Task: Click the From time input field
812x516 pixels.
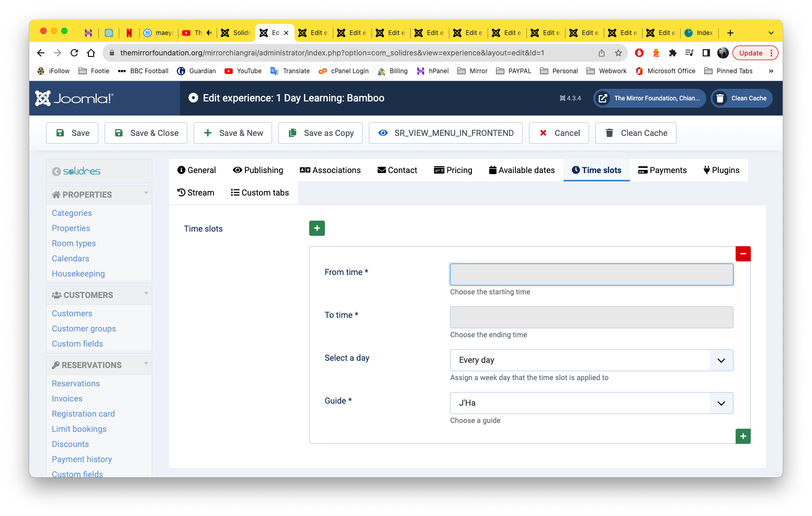Action: tap(591, 274)
